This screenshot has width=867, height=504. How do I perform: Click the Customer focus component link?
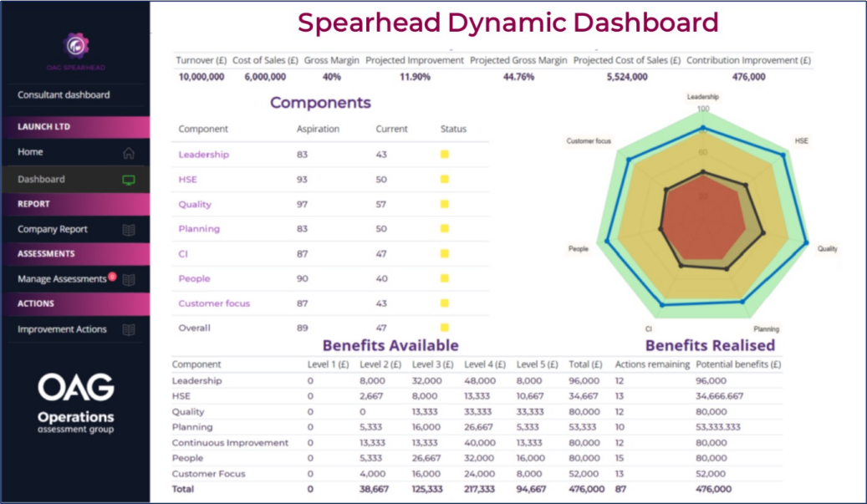coord(214,303)
